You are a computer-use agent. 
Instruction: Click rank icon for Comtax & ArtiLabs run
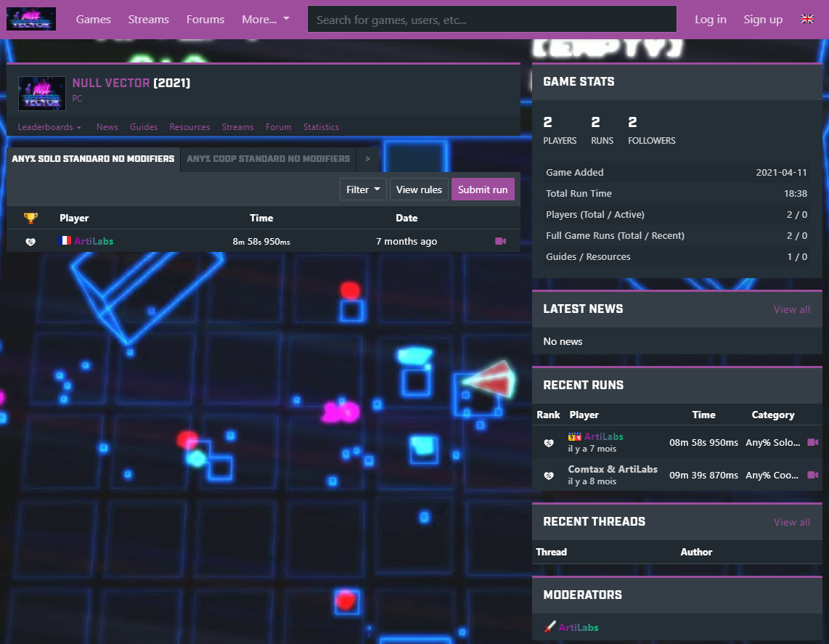pyautogui.click(x=549, y=476)
